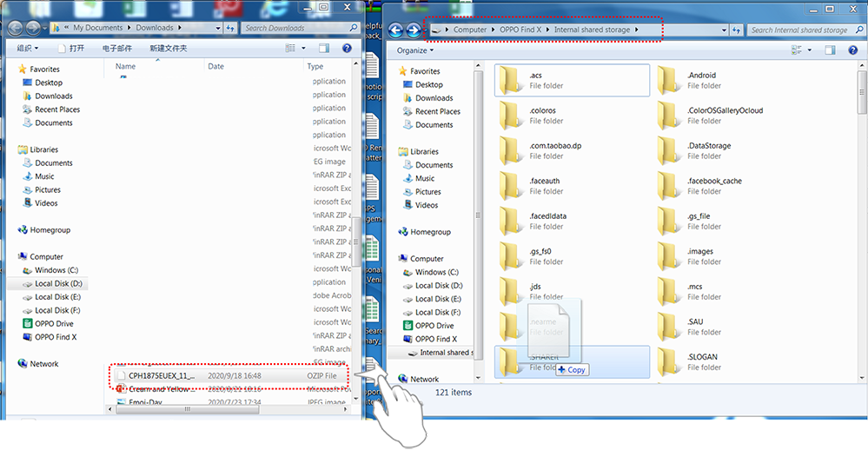The image size is (868, 450).
Task: Select the .faceauth folder
Action: point(531,186)
